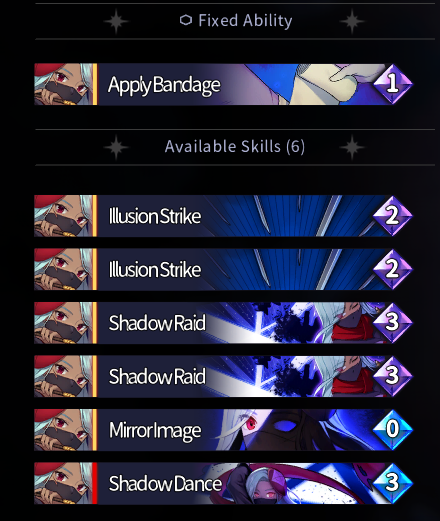Click the Available Skills (6) header
The height and width of the screenshot is (521, 440).
235,147
